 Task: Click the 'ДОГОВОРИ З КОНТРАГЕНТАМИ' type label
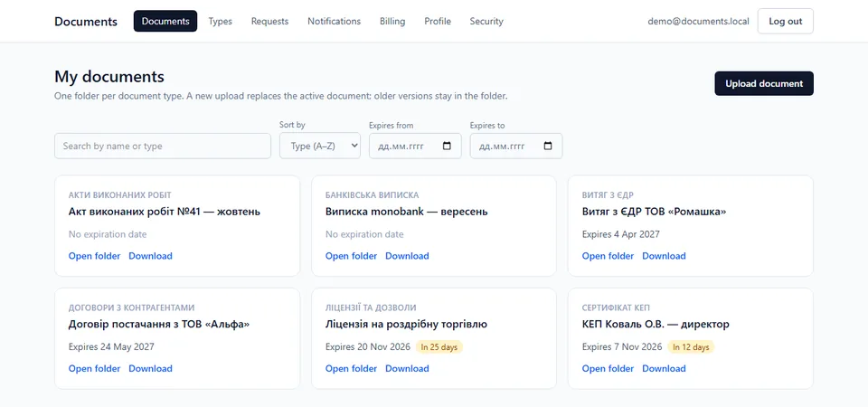(x=132, y=308)
